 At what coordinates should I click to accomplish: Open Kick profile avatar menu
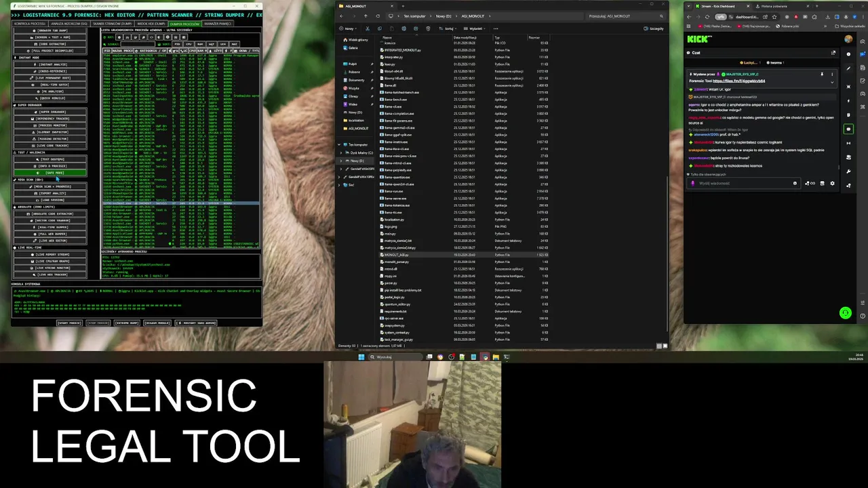[x=848, y=39]
